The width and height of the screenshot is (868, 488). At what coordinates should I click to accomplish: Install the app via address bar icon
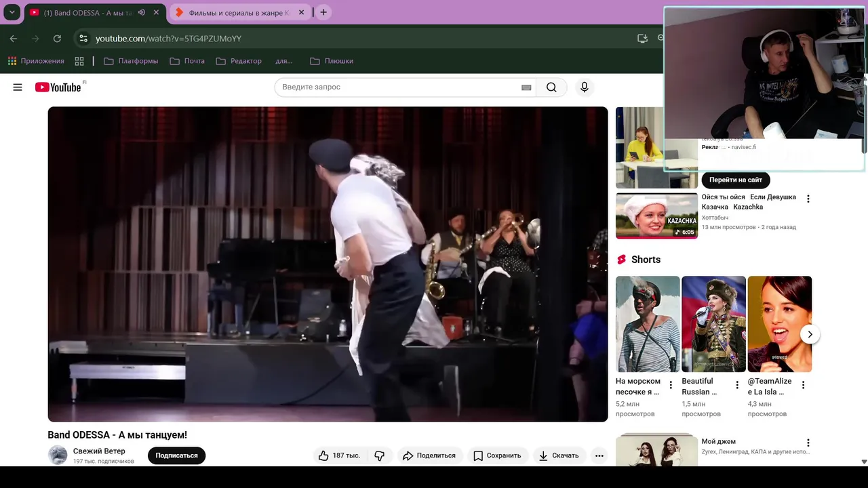tap(642, 39)
